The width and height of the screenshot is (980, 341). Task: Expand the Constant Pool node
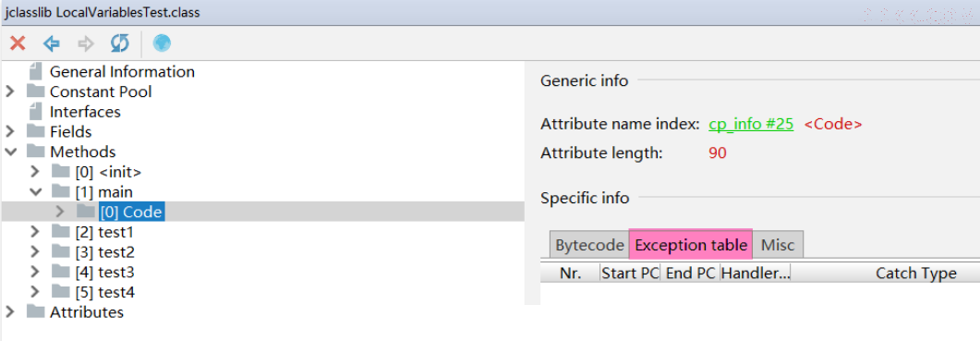[9, 92]
